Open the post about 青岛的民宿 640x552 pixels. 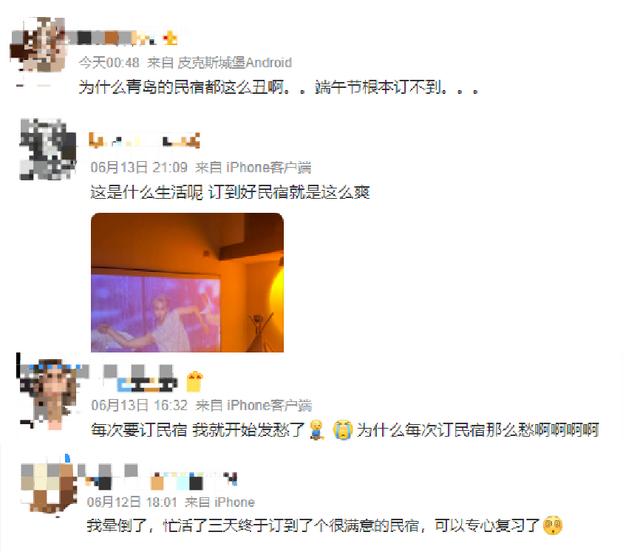[278, 87]
